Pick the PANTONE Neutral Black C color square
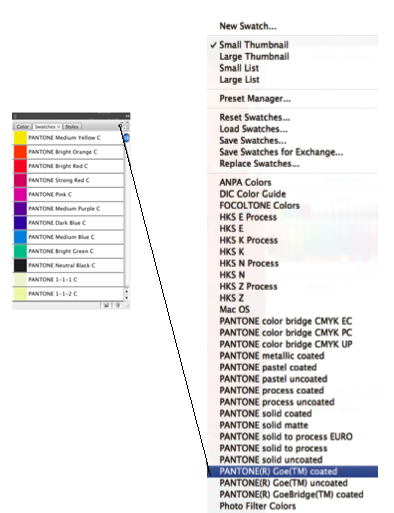The height and width of the screenshot is (513, 394). (20, 265)
